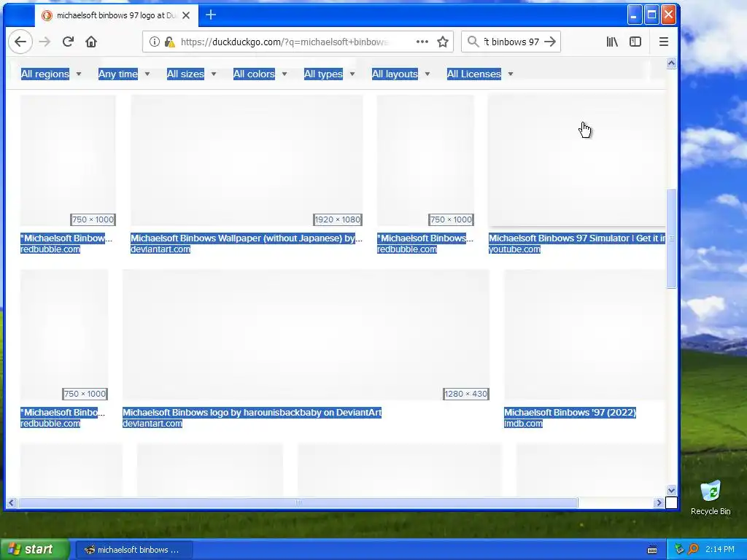The image size is (747, 560).
Task: Click the orange magnifier tray icon
Action: 694,549
